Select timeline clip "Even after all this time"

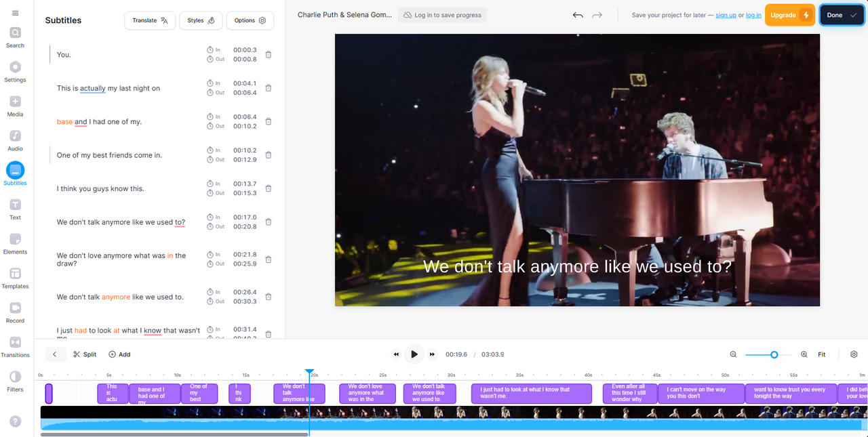(x=630, y=394)
